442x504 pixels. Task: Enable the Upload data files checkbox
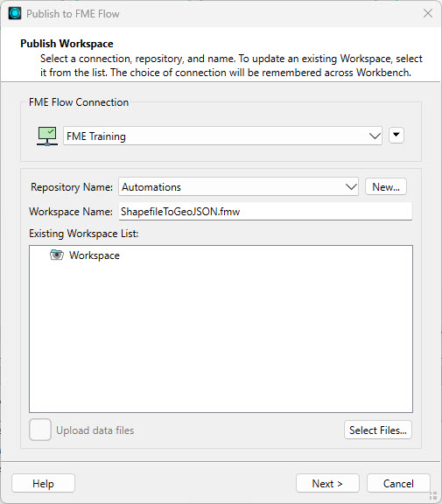(x=40, y=430)
